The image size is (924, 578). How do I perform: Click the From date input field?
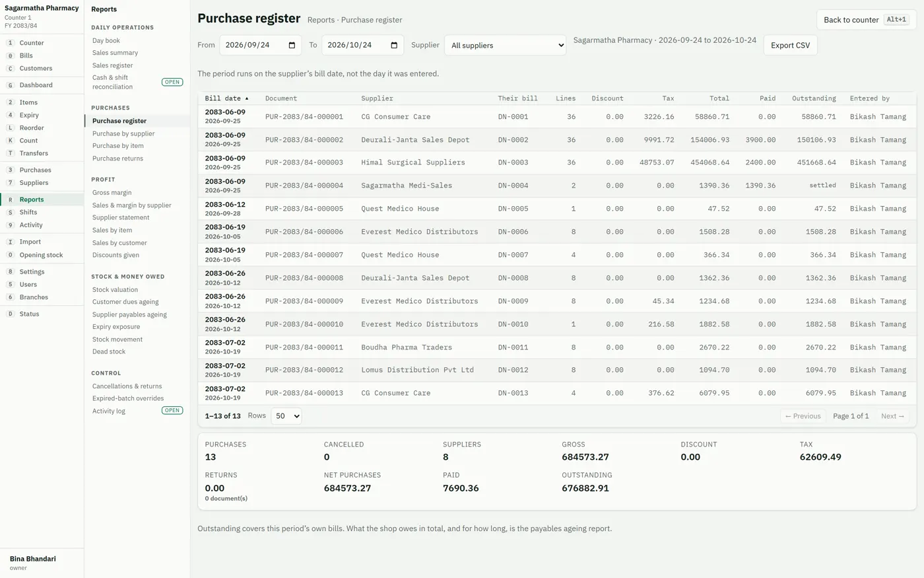click(260, 45)
